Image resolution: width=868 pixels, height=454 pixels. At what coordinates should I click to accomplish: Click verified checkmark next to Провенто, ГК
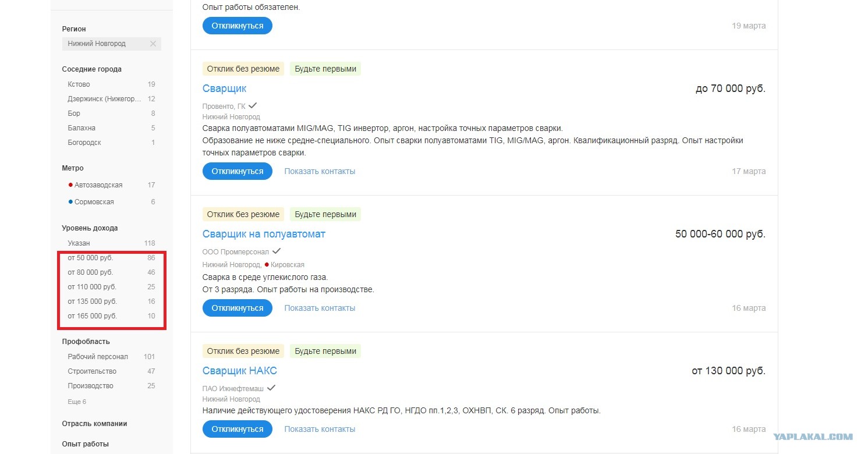253,106
